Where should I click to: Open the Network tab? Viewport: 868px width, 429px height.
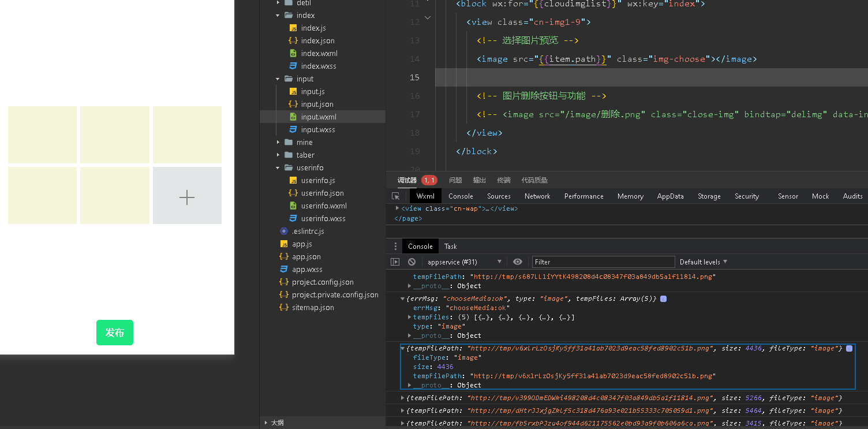click(x=537, y=196)
